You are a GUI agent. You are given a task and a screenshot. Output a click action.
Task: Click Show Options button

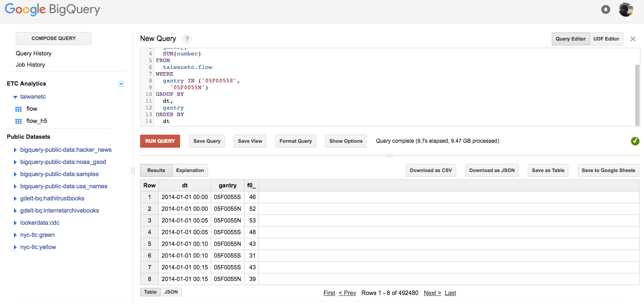click(x=346, y=141)
